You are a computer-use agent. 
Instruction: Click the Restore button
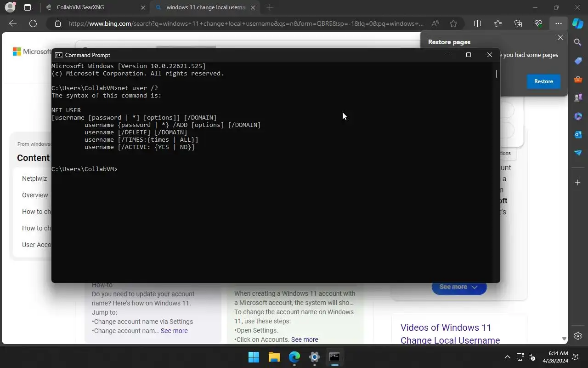[x=543, y=81]
